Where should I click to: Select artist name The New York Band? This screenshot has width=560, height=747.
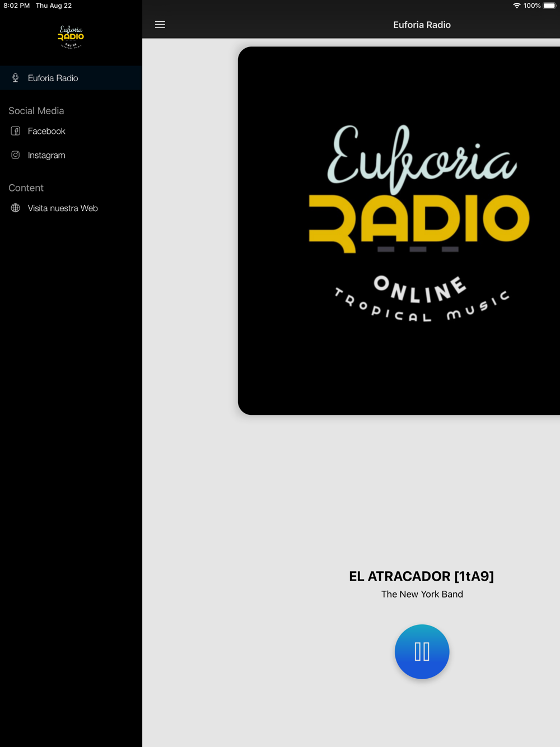pos(422,594)
